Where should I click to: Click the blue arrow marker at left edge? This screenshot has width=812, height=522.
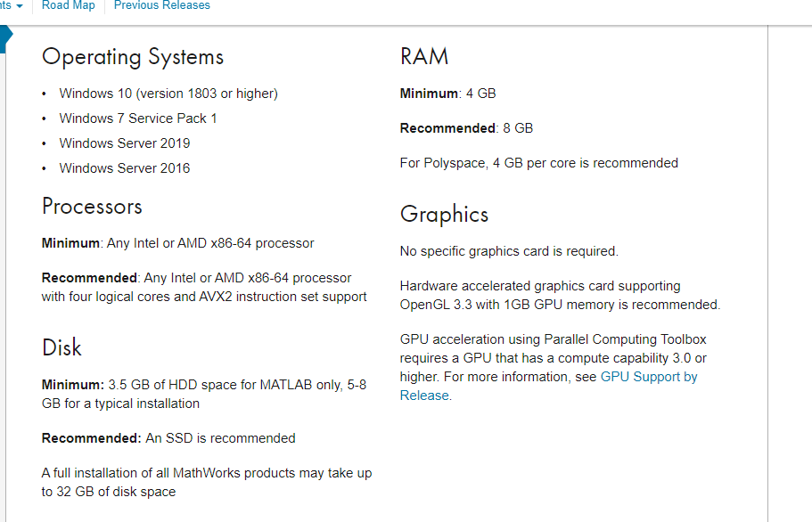[x=5, y=37]
